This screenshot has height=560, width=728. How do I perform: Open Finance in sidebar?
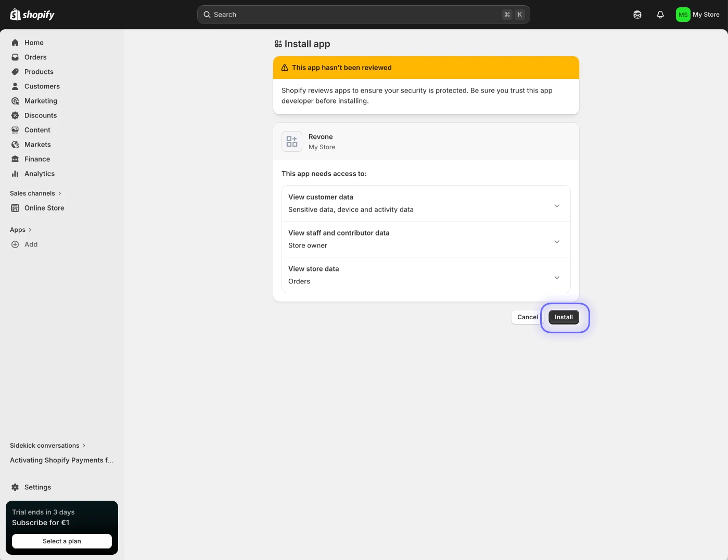pos(62,159)
